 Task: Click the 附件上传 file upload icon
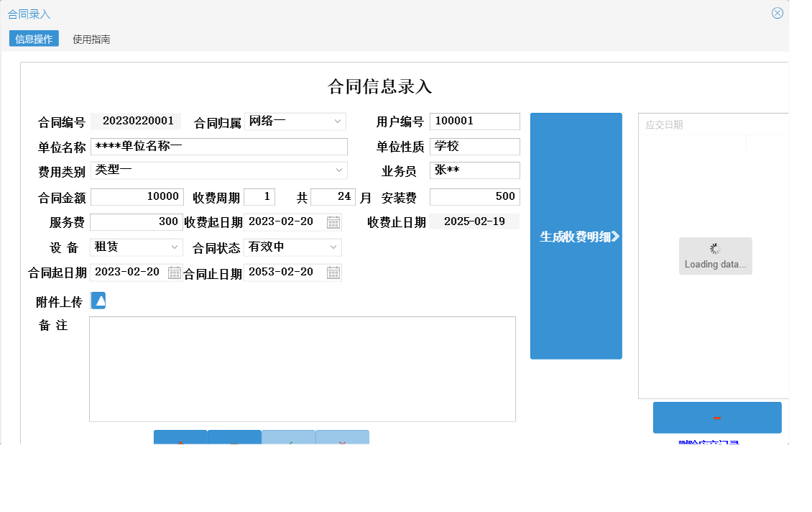(98, 301)
